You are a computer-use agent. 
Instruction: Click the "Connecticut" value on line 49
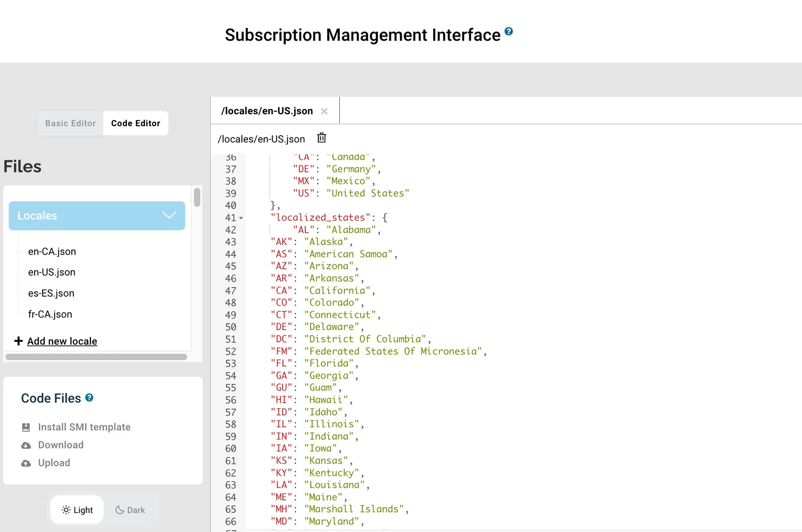pyautogui.click(x=340, y=315)
